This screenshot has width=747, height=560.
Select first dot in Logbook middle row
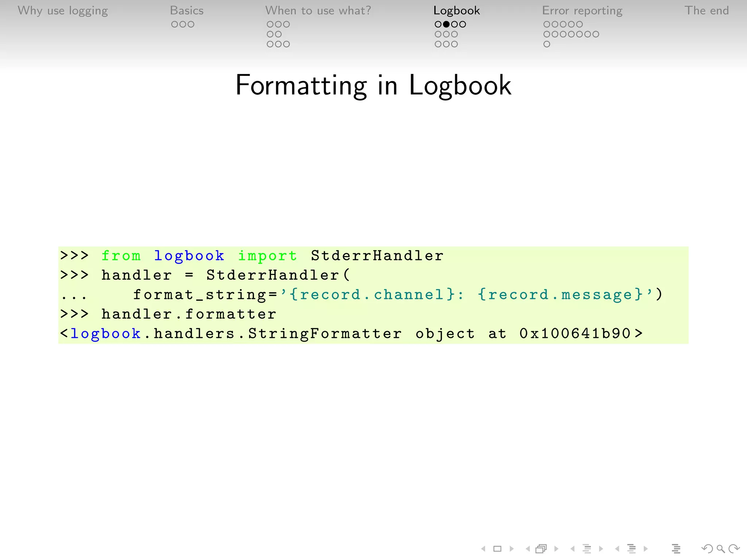pos(438,34)
